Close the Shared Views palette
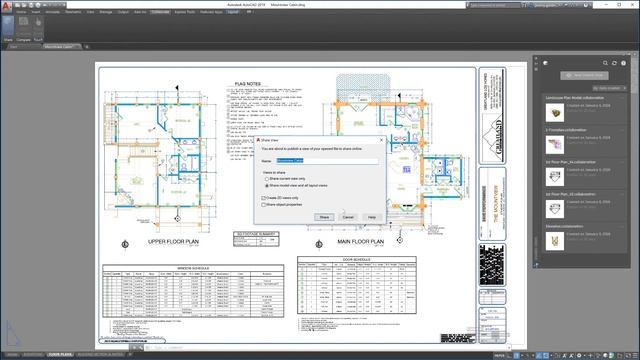Screen dimensions: 640x360 tap(536, 58)
